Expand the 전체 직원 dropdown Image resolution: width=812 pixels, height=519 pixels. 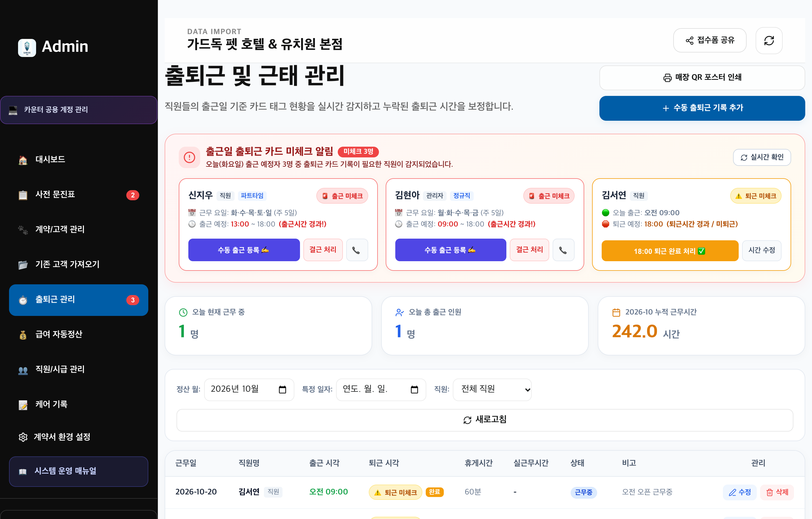[492, 390]
